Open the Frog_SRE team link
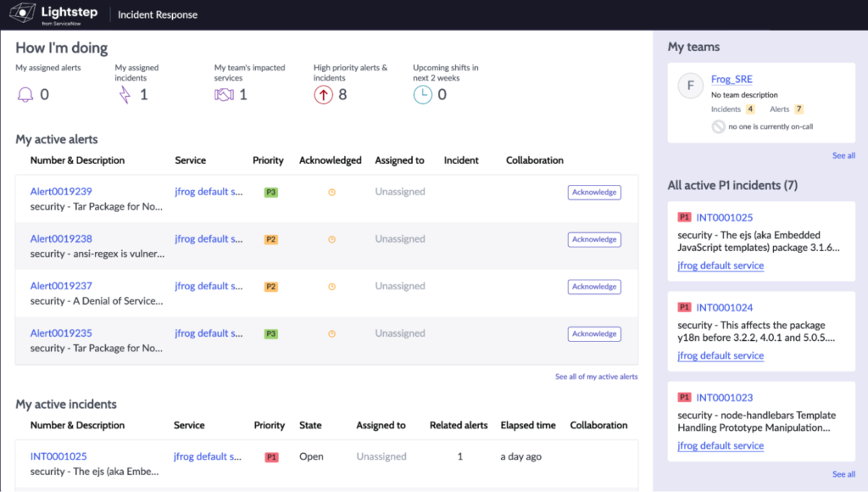Viewport: 868px width, 492px height. coord(732,80)
